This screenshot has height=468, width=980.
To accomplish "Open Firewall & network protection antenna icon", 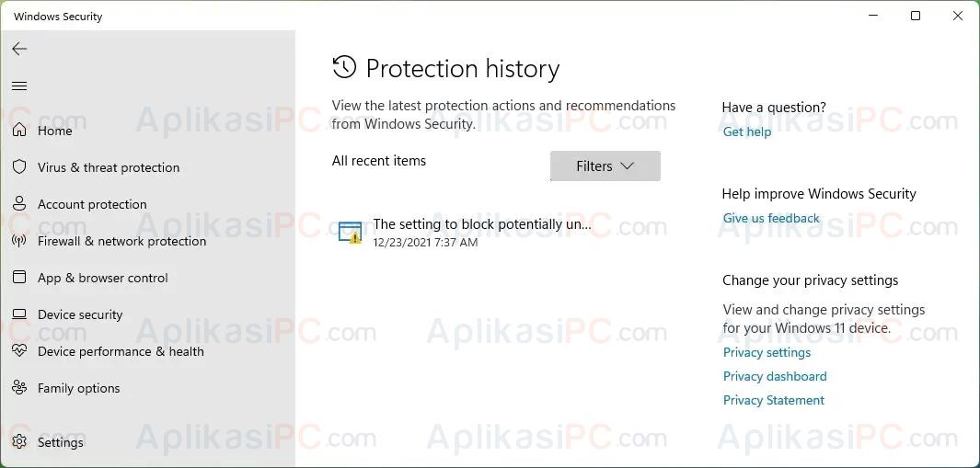I will 19,241.
